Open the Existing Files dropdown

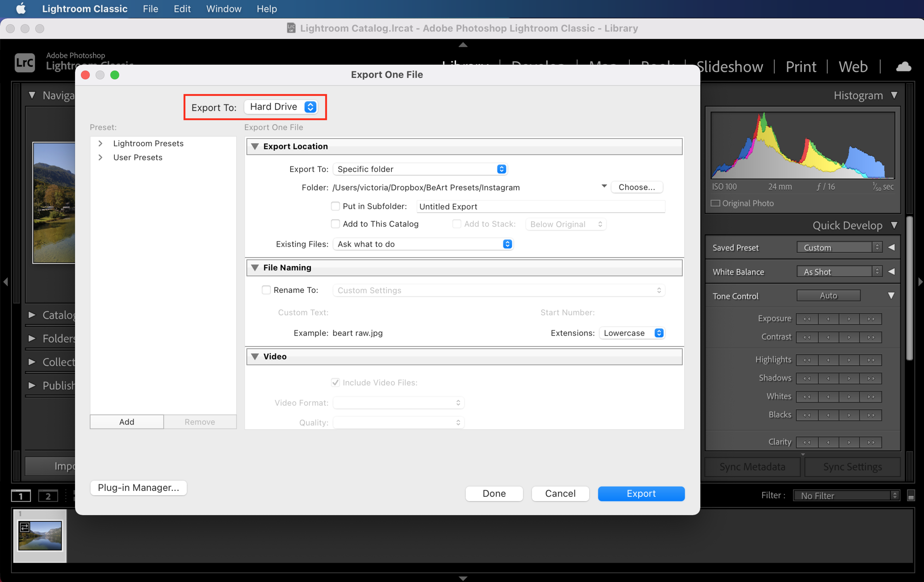423,244
